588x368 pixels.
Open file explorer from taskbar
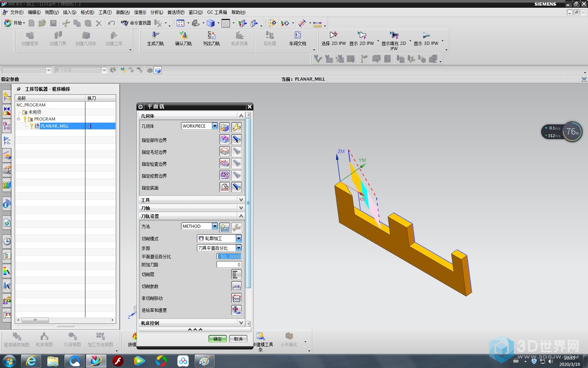click(52, 361)
